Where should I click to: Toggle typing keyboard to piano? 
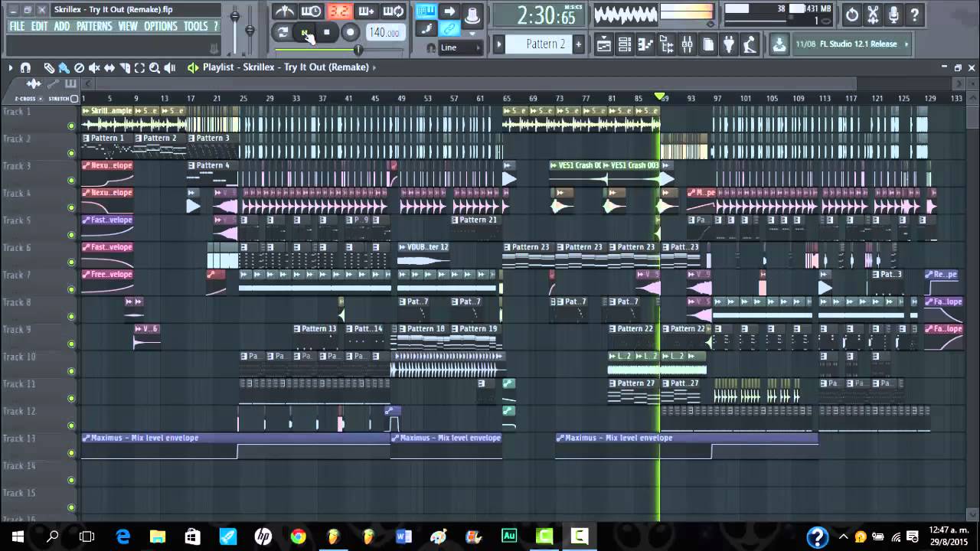coord(426,11)
